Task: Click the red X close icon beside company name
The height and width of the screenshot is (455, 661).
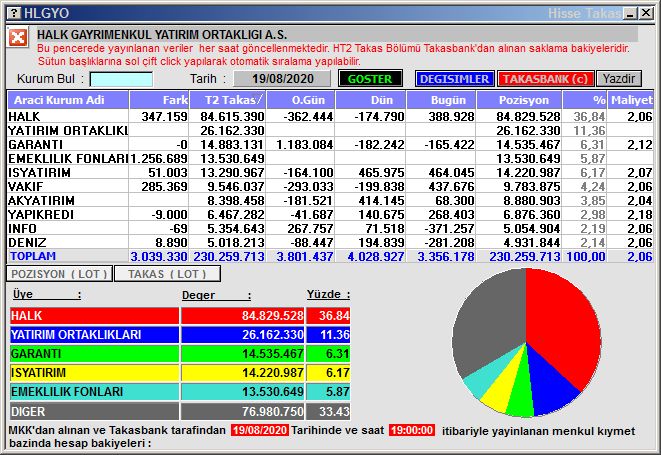Action: 18,38
